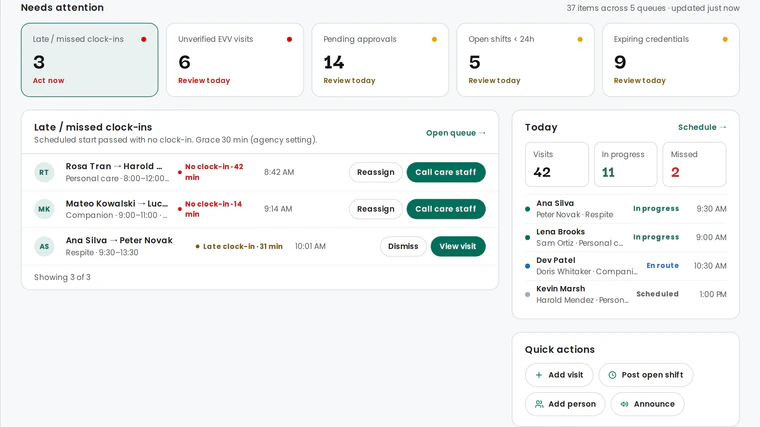
Task: Reassign Rosa Tran's visit
Action: 376,172
